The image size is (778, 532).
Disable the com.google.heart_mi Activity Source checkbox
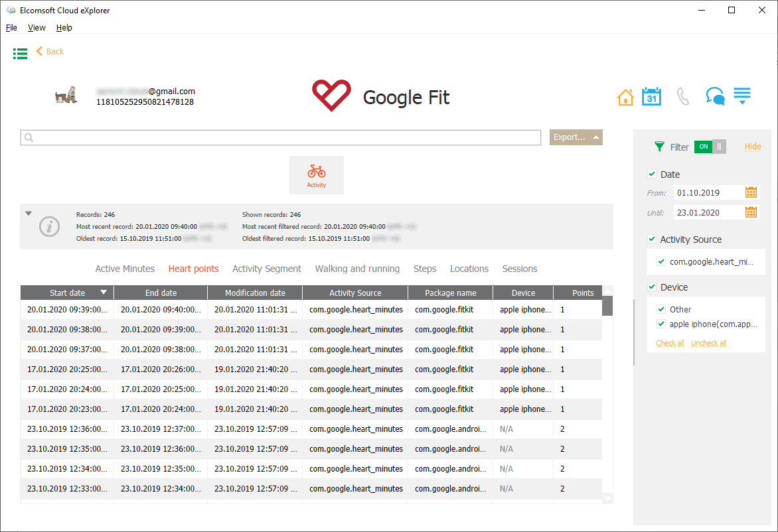click(661, 261)
